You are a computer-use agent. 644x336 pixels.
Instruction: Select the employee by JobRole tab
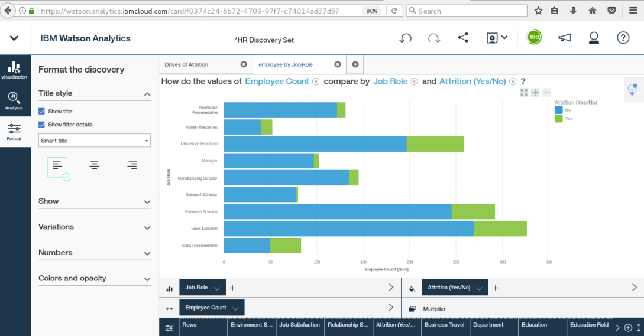point(286,64)
